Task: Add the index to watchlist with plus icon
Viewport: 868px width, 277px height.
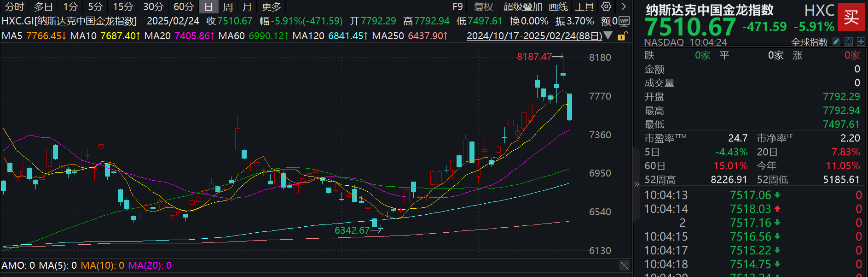Action: [x=861, y=42]
